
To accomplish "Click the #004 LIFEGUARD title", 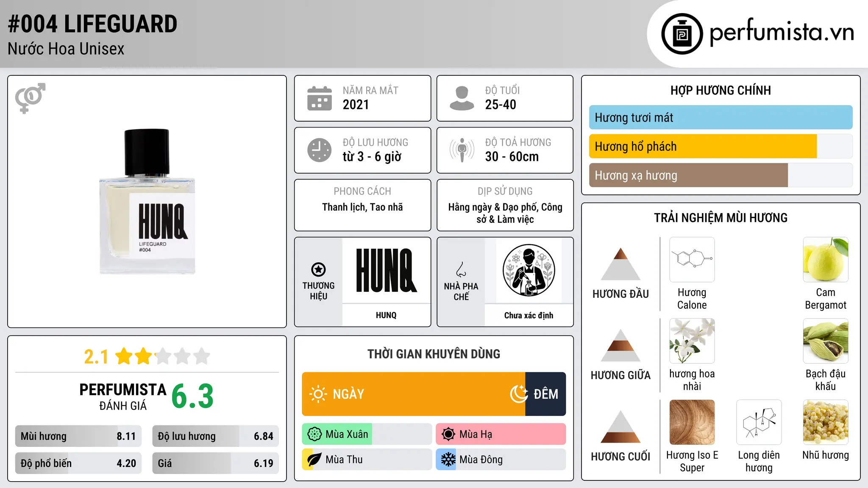I will [92, 24].
